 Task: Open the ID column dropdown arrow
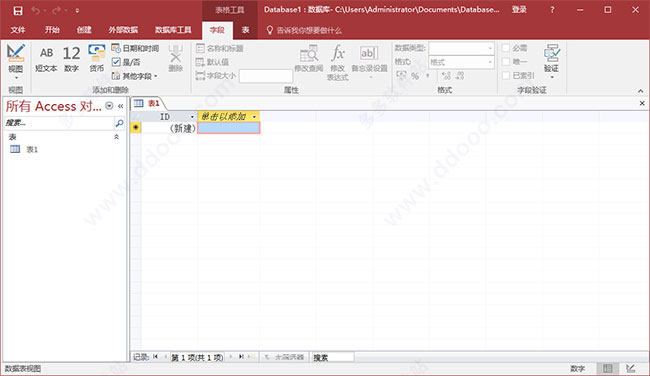[192, 117]
